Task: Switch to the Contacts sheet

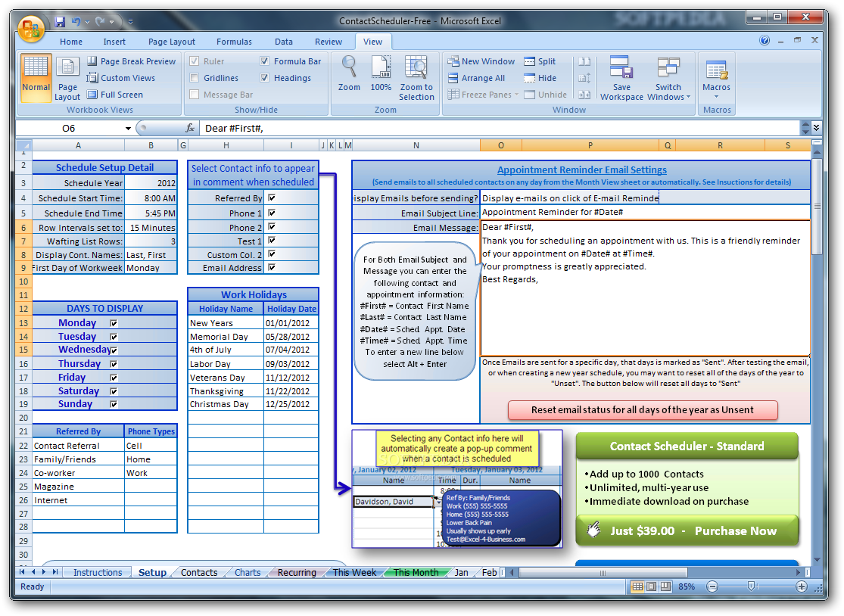Action: 199,572
